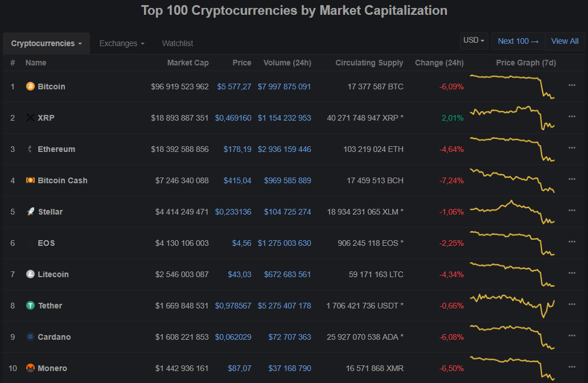Open Bitcoin's three-dot options menu
The width and height of the screenshot is (588, 383).
click(571, 86)
